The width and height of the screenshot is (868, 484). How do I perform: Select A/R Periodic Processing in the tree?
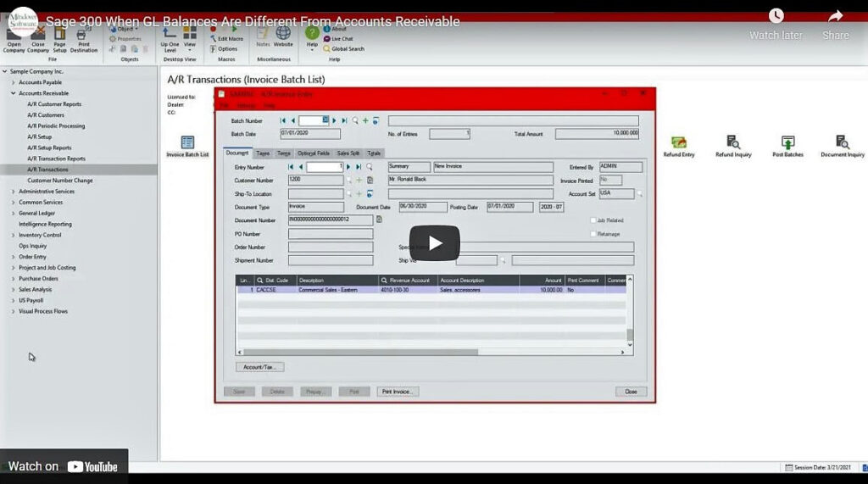56,125
